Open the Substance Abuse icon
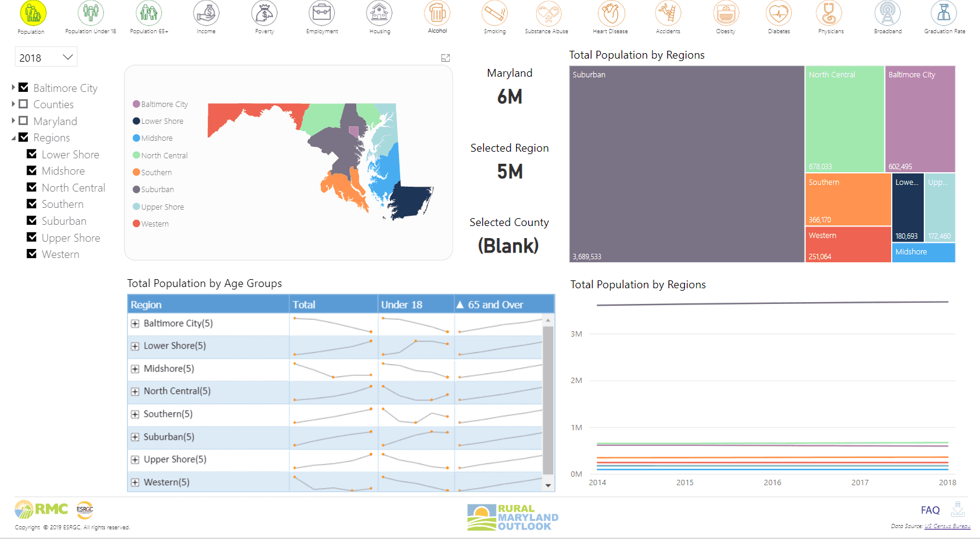 coord(549,13)
